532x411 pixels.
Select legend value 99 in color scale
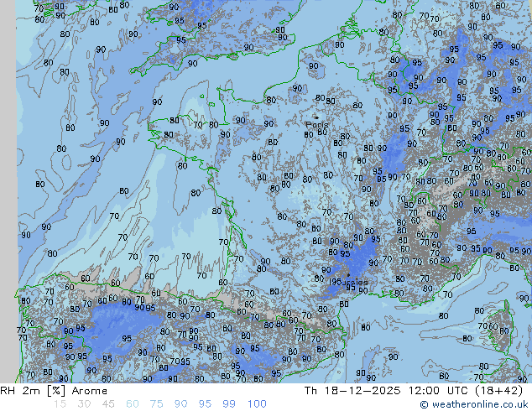229,404
